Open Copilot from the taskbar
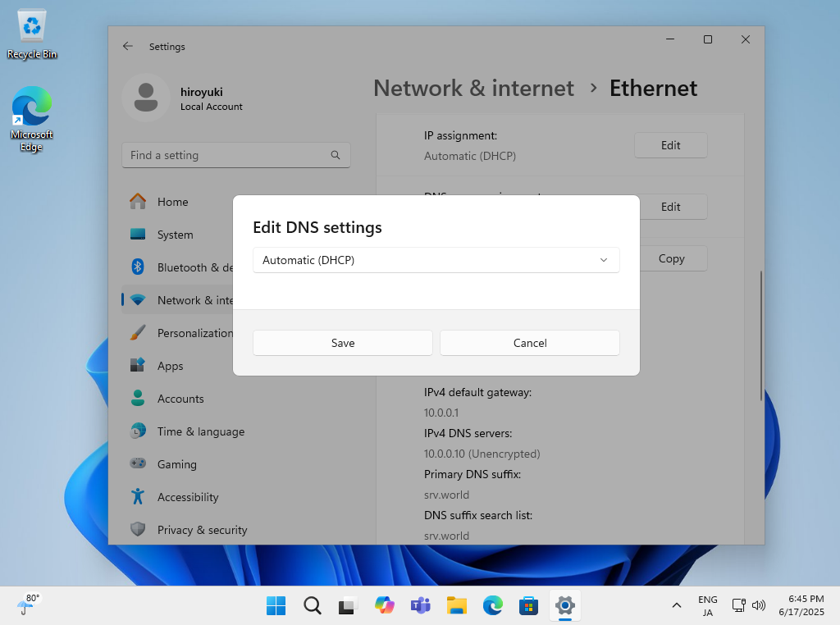The height and width of the screenshot is (625, 840). (384, 605)
